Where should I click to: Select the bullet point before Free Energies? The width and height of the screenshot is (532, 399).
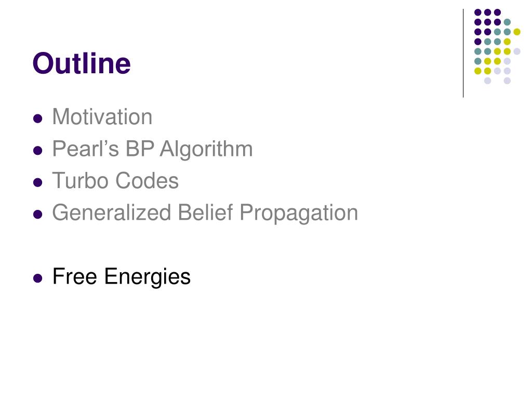pyautogui.click(x=37, y=278)
